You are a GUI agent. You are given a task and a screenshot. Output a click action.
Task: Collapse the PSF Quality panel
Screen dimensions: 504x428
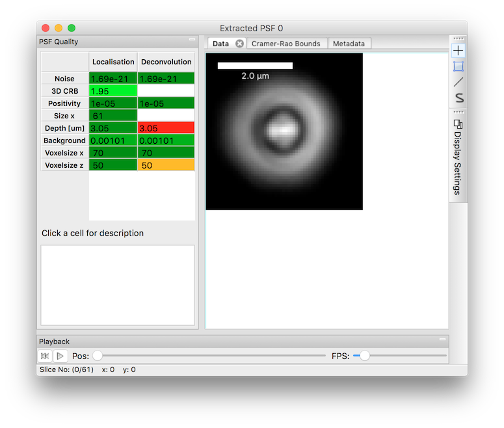pos(192,40)
